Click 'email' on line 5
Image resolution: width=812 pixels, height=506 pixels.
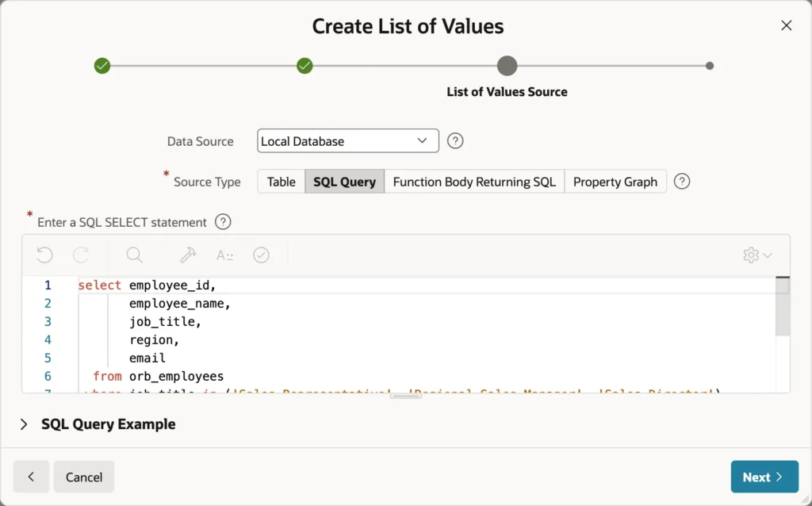pyautogui.click(x=147, y=358)
